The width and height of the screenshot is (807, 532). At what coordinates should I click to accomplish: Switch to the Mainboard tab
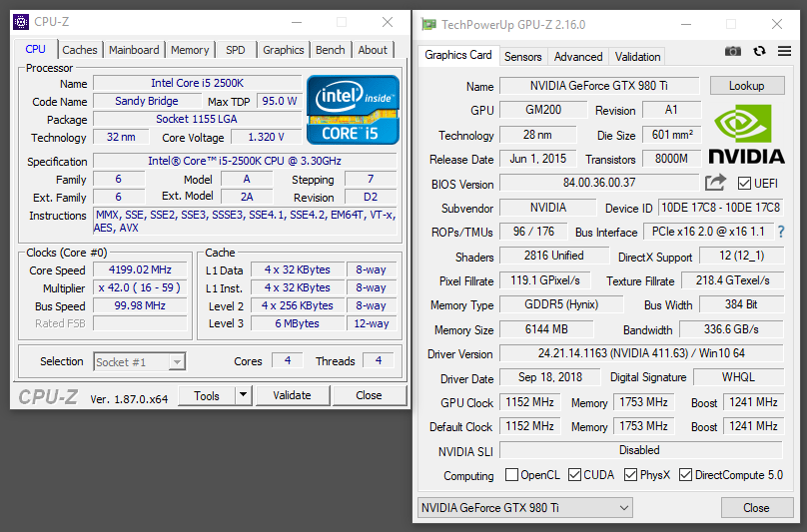pyautogui.click(x=134, y=50)
